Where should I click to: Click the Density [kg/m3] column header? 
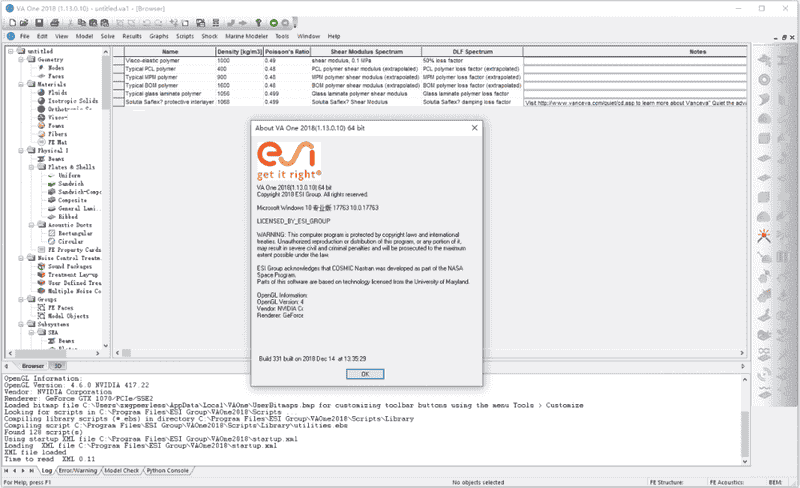(239, 52)
